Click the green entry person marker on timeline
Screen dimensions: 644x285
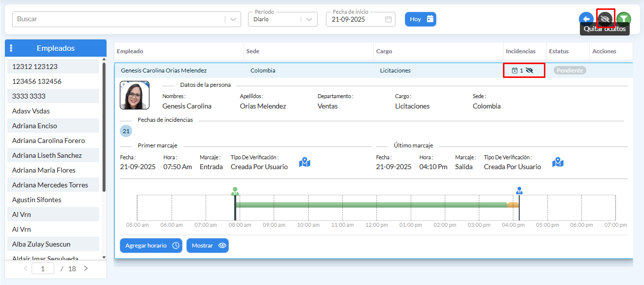[235, 191]
